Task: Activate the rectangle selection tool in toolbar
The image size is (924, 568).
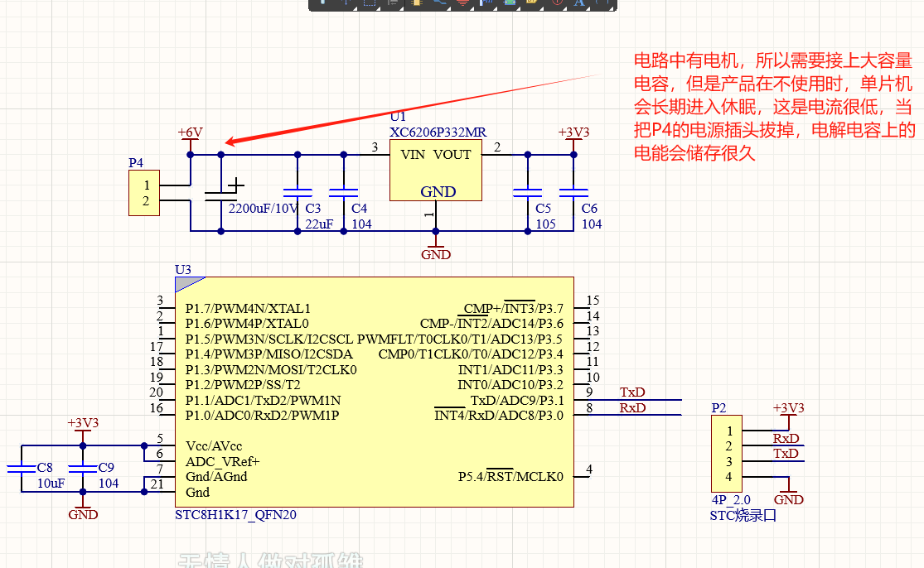Action: click(x=370, y=3)
